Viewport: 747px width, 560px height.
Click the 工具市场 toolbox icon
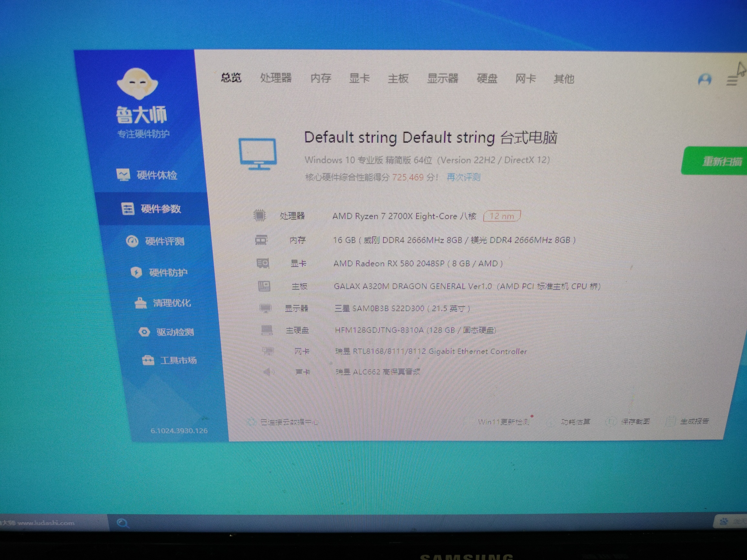pos(148,361)
